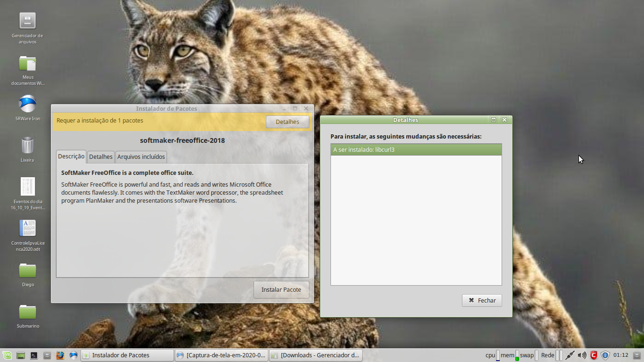Open the Lixeira trash desktop icon

click(27, 146)
